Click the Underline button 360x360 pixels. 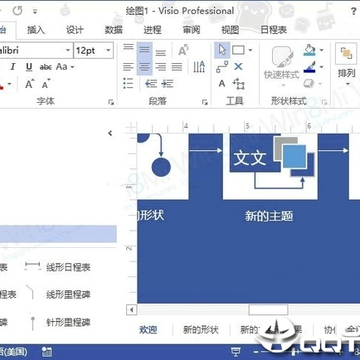coord(29,67)
